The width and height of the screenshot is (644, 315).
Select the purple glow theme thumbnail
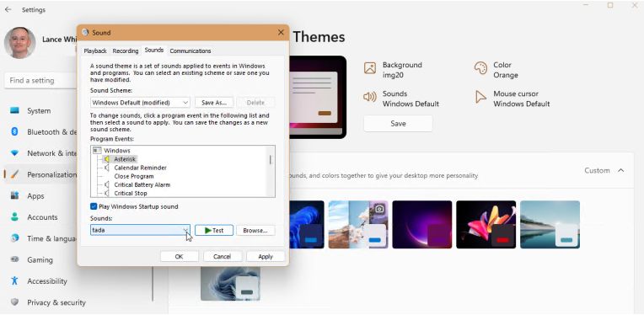[422, 224]
